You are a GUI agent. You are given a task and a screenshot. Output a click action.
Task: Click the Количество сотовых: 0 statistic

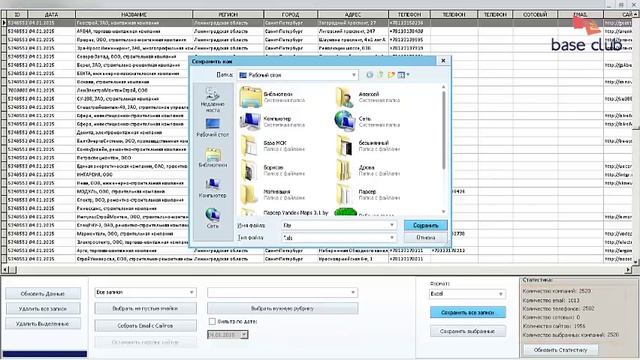(x=551, y=317)
